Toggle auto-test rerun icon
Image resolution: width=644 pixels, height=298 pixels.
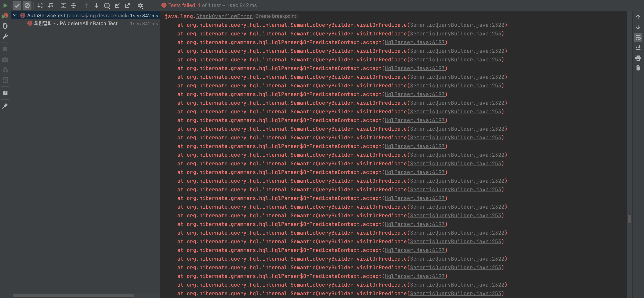5,26
